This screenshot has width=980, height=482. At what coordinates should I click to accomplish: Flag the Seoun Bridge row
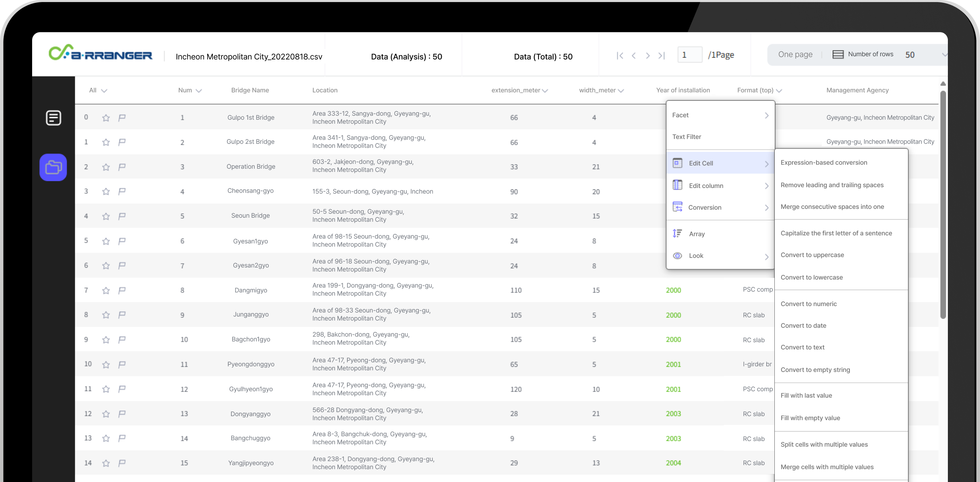pyautogui.click(x=122, y=216)
